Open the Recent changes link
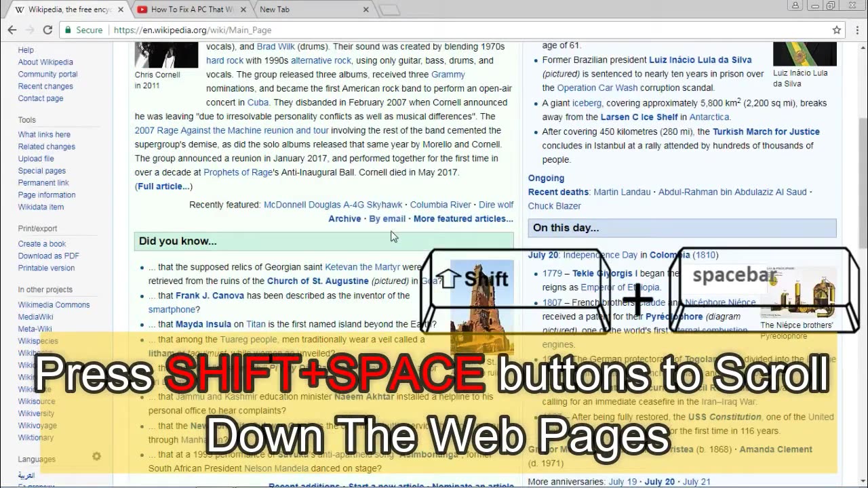This screenshot has height=488, width=868. 45,87
